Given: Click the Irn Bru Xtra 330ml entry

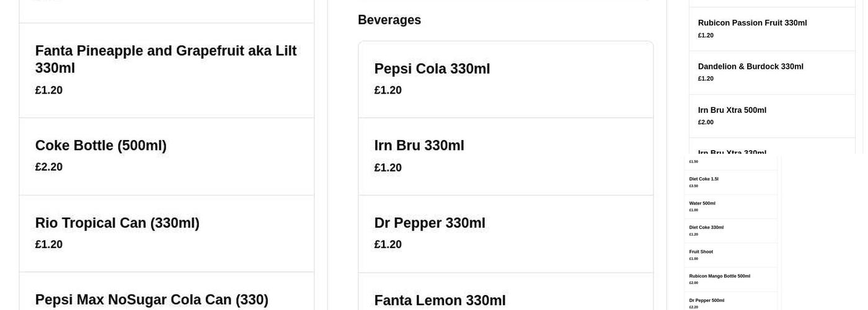Looking at the screenshot, I should [732, 152].
